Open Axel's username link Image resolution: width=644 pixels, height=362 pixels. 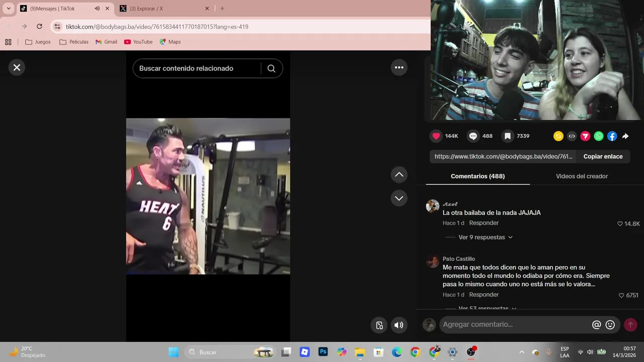(x=450, y=204)
